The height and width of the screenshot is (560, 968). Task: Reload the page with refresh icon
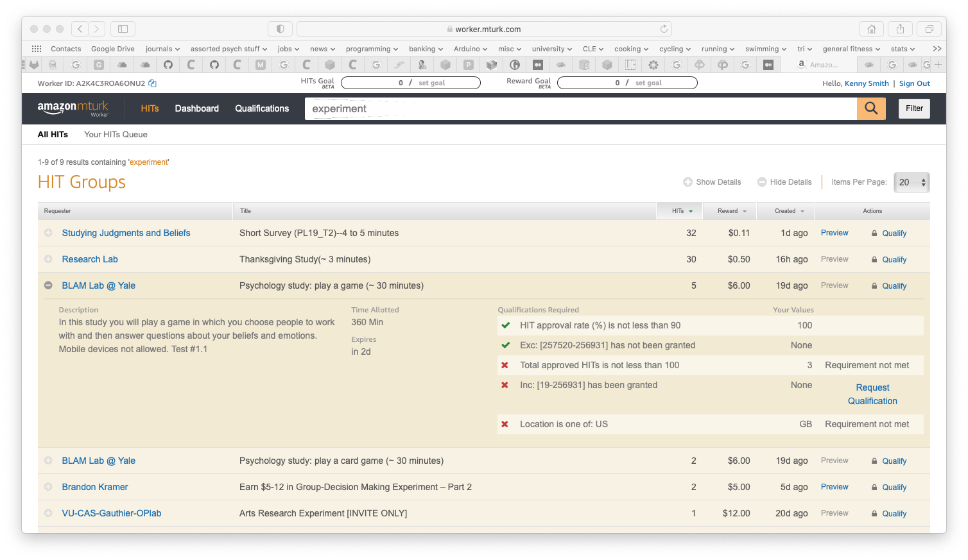point(664,29)
